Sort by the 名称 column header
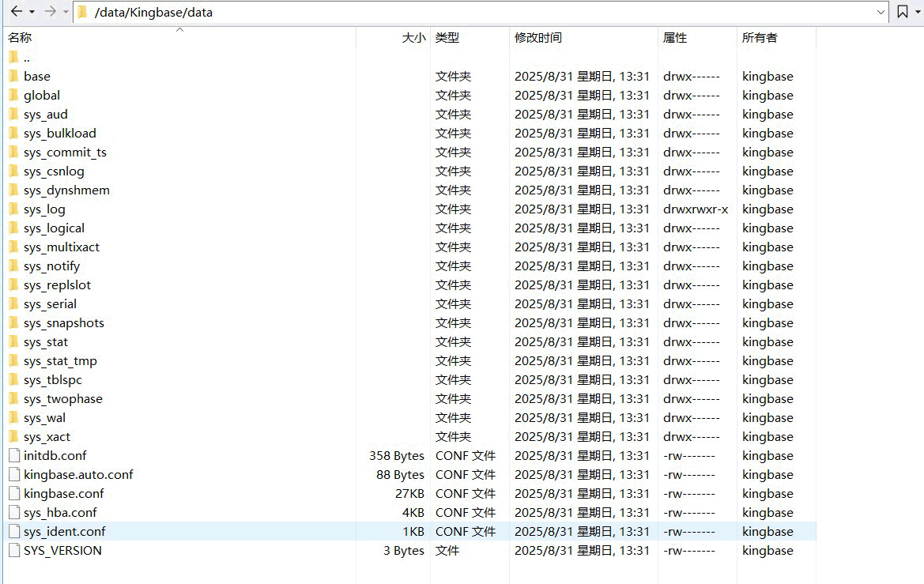 click(x=20, y=38)
